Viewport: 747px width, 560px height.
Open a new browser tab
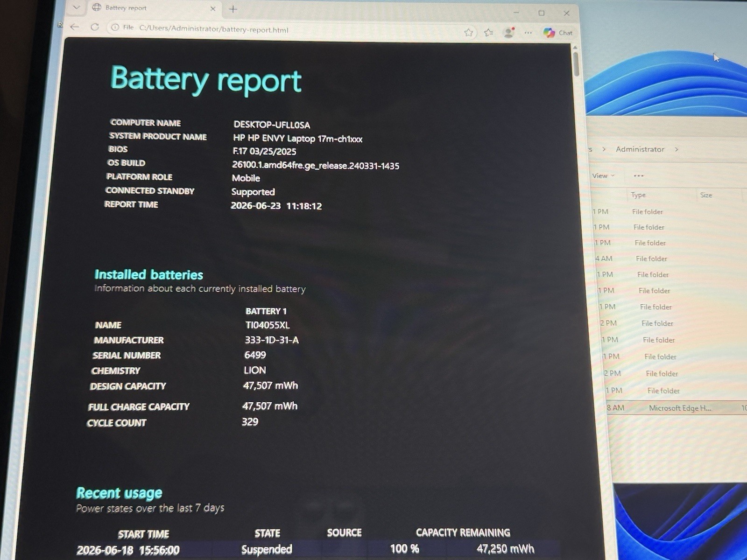pyautogui.click(x=233, y=9)
